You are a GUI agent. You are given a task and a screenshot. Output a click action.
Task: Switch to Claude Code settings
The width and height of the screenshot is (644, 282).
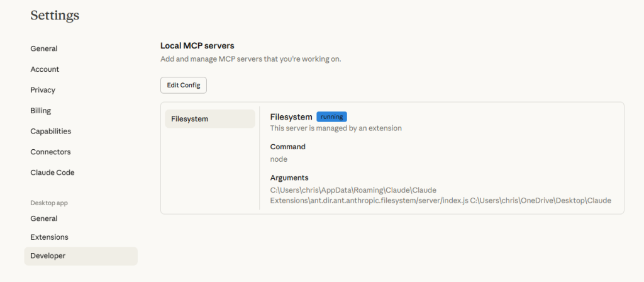tap(52, 172)
